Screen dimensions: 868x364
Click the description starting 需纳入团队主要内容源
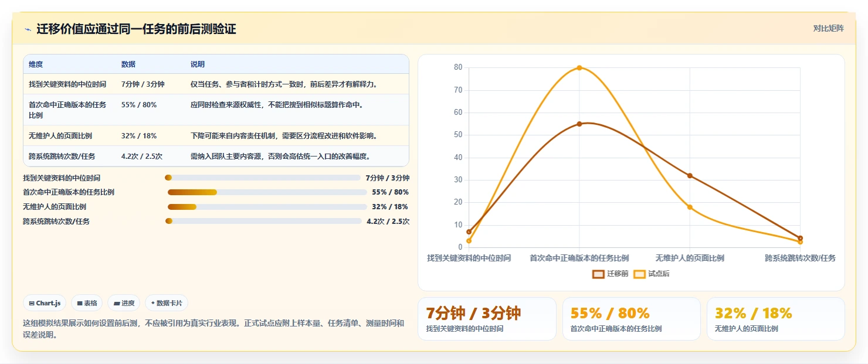click(x=280, y=157)
